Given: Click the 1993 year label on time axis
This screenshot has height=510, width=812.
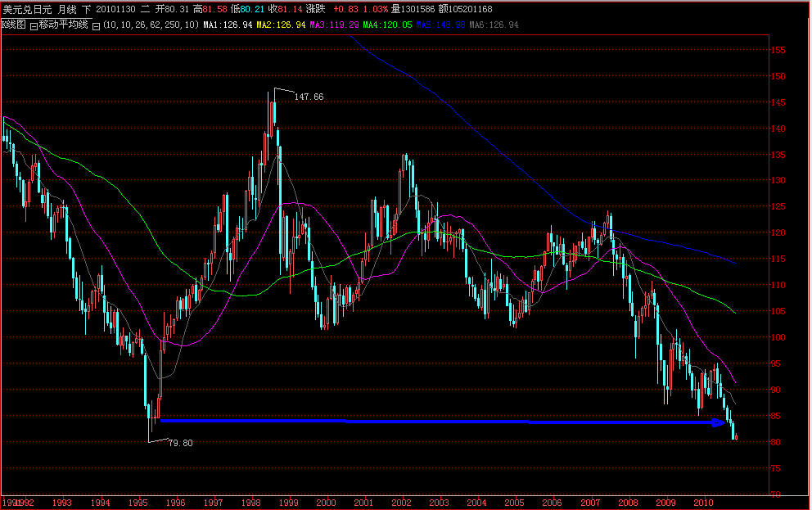Looking at the screenshot, I should [x=61, y=503].
